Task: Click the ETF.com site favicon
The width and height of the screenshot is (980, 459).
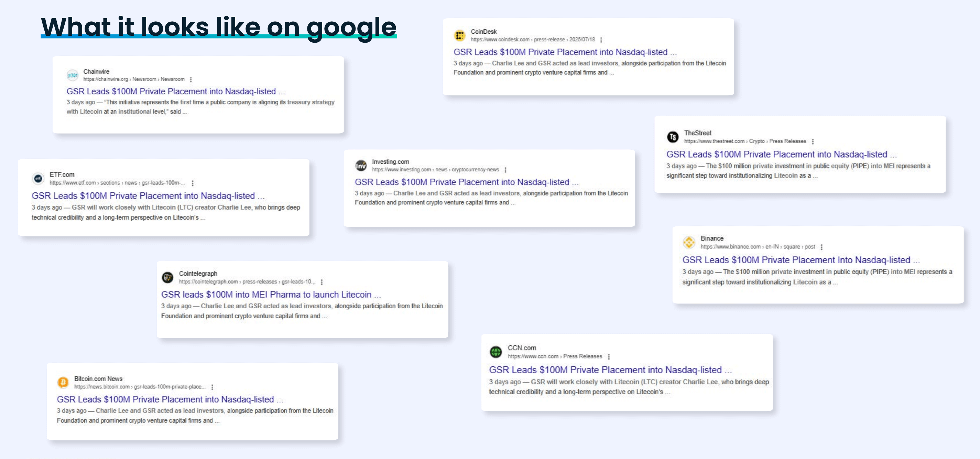Action: point(38,179)
